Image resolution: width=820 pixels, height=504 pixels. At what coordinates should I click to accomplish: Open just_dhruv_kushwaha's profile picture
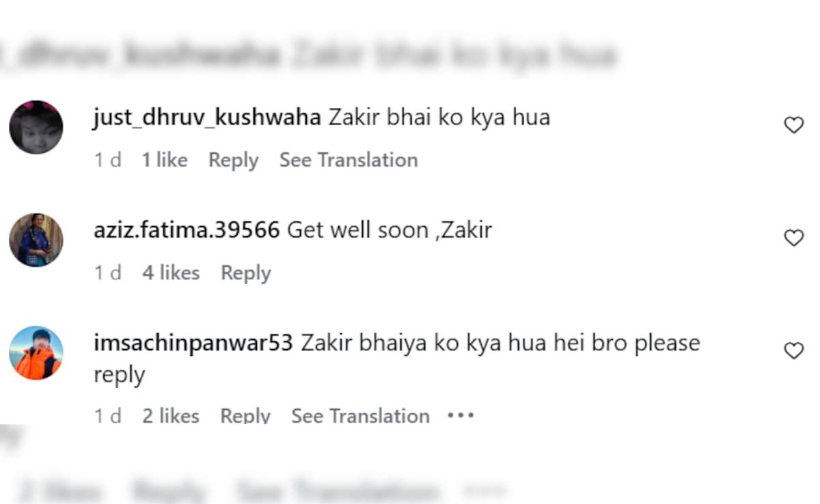36,127
